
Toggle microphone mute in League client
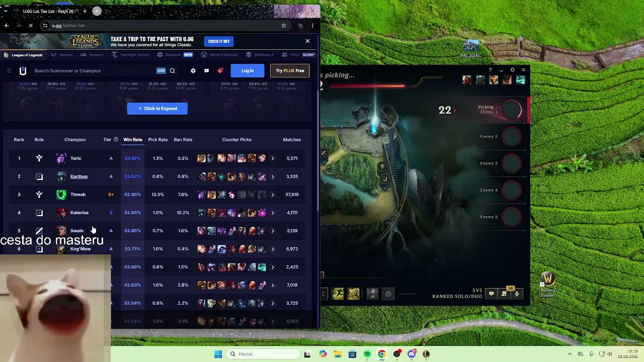517,294
